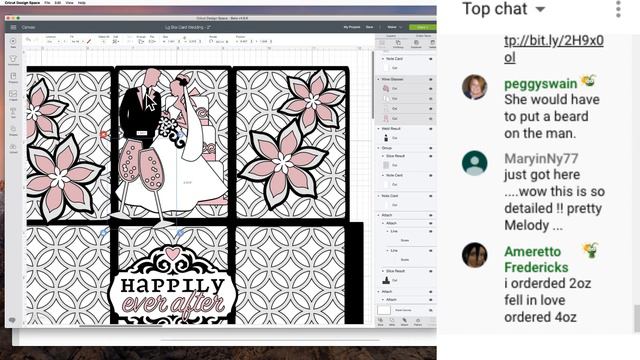Collapse the Weld Result layer group
The width and height of the screenshot is (640, 360).
(378, 129)
